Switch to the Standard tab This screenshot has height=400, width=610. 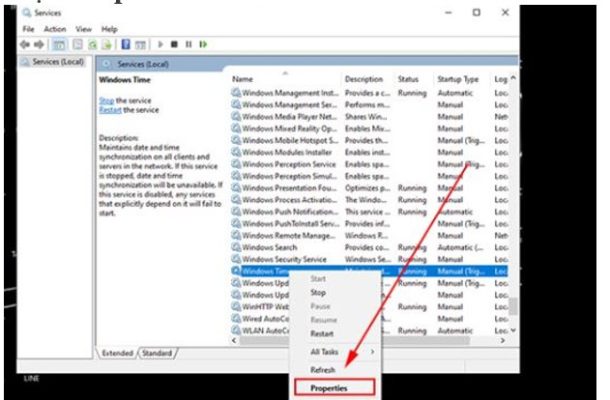[157, 353]
